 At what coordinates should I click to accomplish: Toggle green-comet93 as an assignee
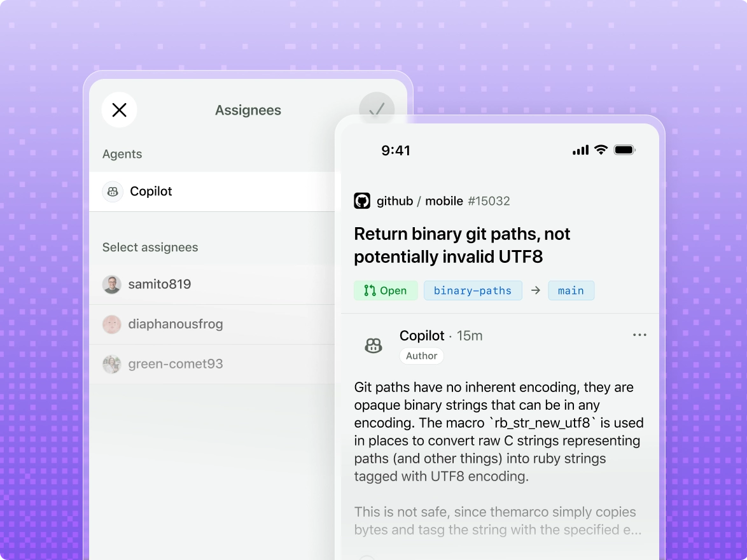click(x=175, y=363)
